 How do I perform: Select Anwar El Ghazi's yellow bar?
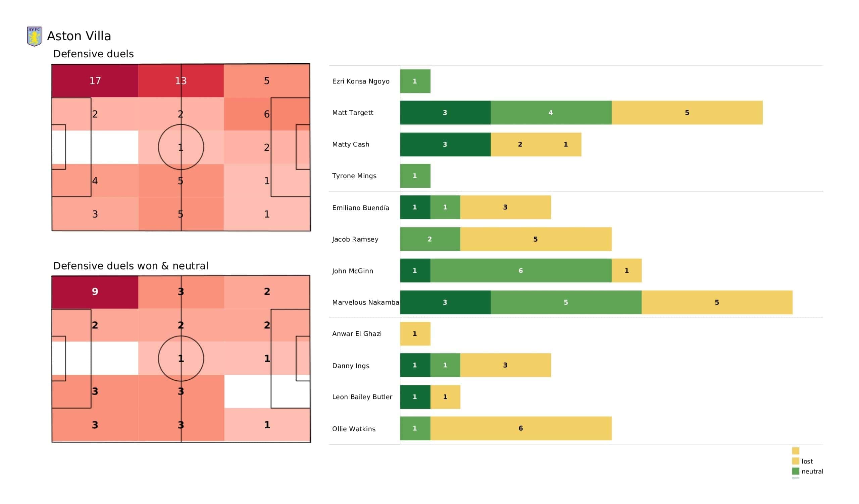pos(415,334)
